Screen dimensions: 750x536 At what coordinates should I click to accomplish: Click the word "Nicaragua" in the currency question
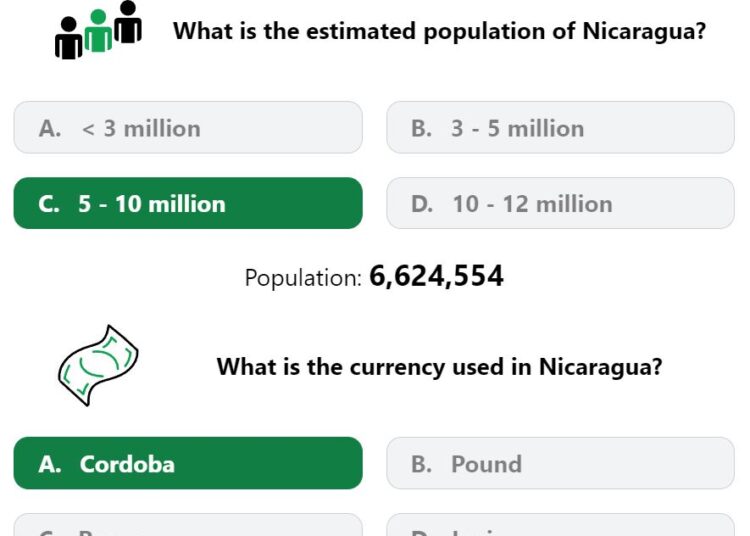pyautogui.click(x=600, y=367)
